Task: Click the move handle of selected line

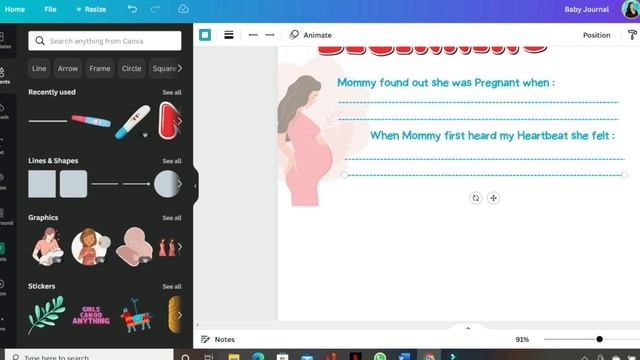Action: point(493,198)
